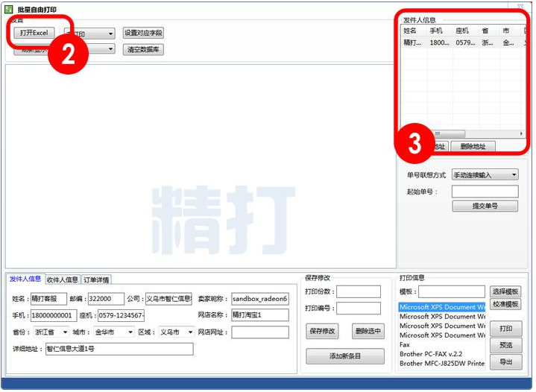
Task: Select the Fax printer entry
Action: tap(441, 344)
